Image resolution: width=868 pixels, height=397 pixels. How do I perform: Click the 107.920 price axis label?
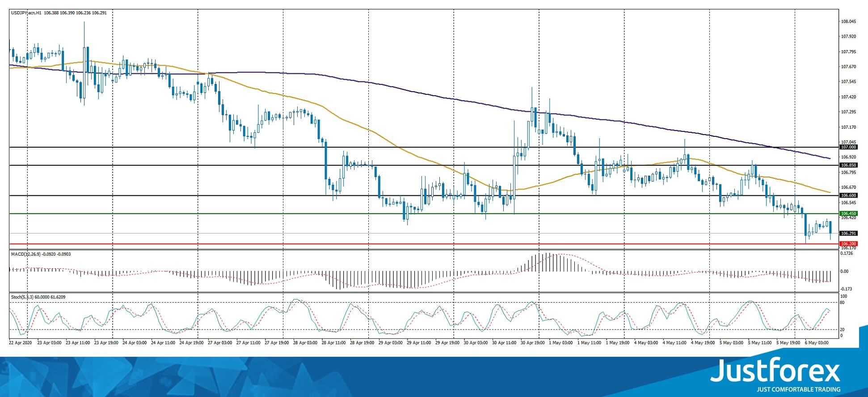tap(848, 37)
